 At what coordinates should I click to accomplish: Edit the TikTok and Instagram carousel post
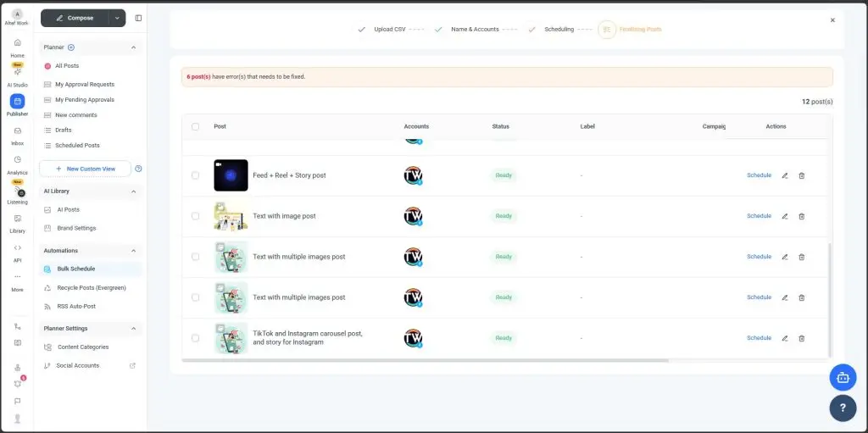pyautogui.click(x=784, y=338)
